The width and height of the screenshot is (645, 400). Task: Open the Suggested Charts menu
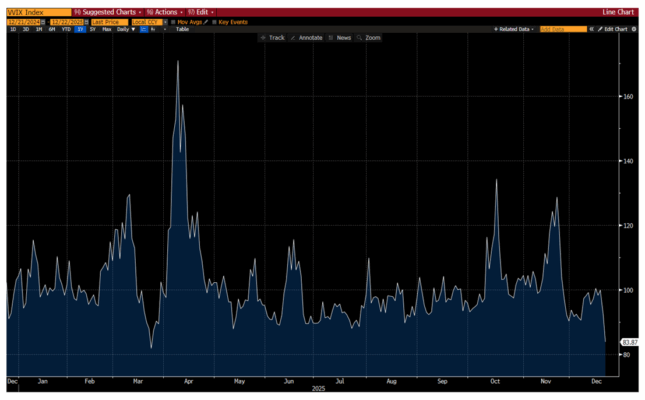coord(104,12)
